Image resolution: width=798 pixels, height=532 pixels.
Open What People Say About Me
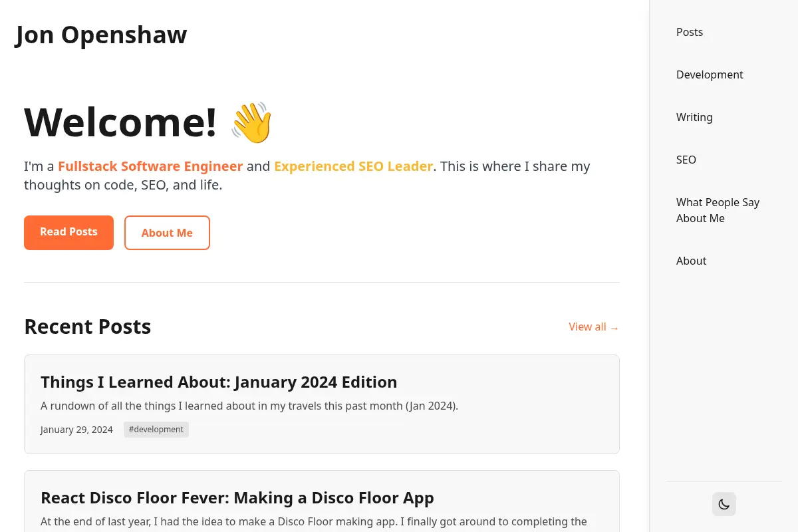(718, 210)
